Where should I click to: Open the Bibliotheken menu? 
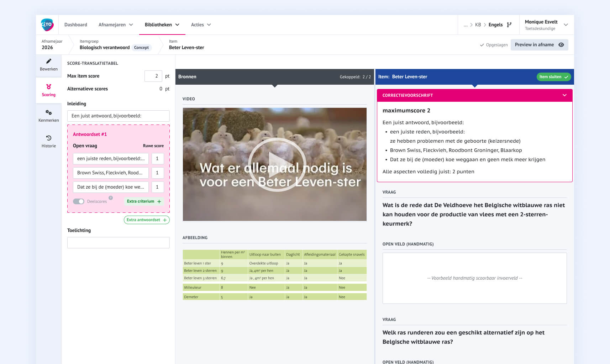point(162,25)
